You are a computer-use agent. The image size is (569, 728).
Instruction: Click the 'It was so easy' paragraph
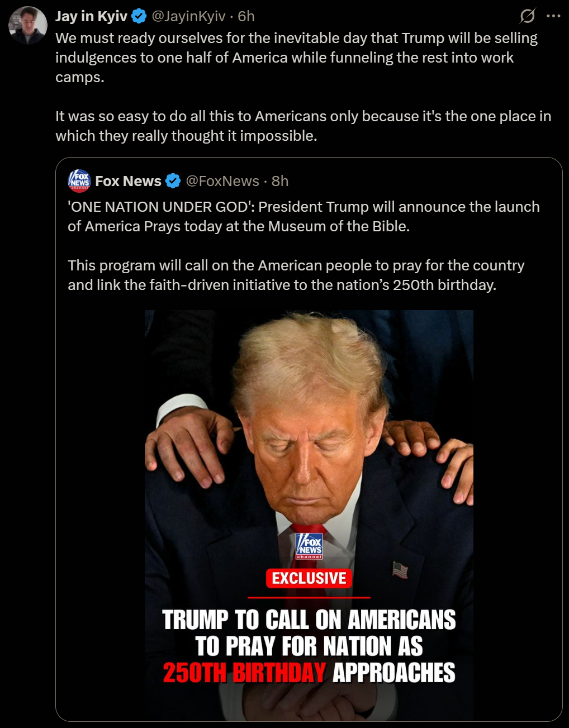point(303,126)
